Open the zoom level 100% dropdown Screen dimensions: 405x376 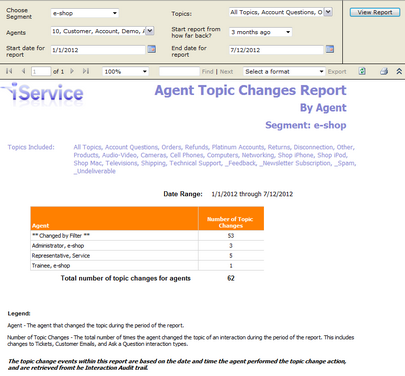coord(125,71)
